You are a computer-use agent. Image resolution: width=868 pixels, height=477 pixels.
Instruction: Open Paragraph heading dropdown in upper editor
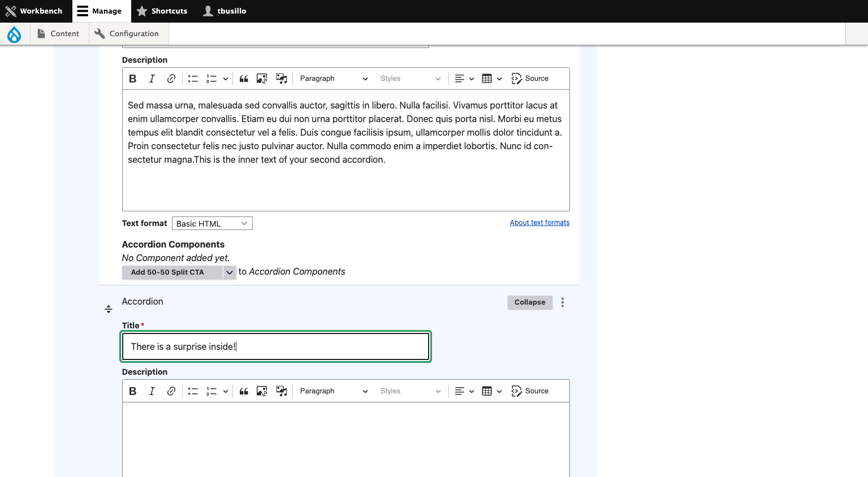click(x=334, y=79)
